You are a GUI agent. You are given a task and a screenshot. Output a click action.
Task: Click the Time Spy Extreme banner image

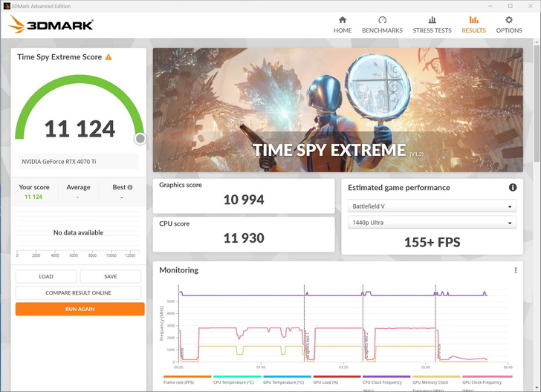coord(338,110)
